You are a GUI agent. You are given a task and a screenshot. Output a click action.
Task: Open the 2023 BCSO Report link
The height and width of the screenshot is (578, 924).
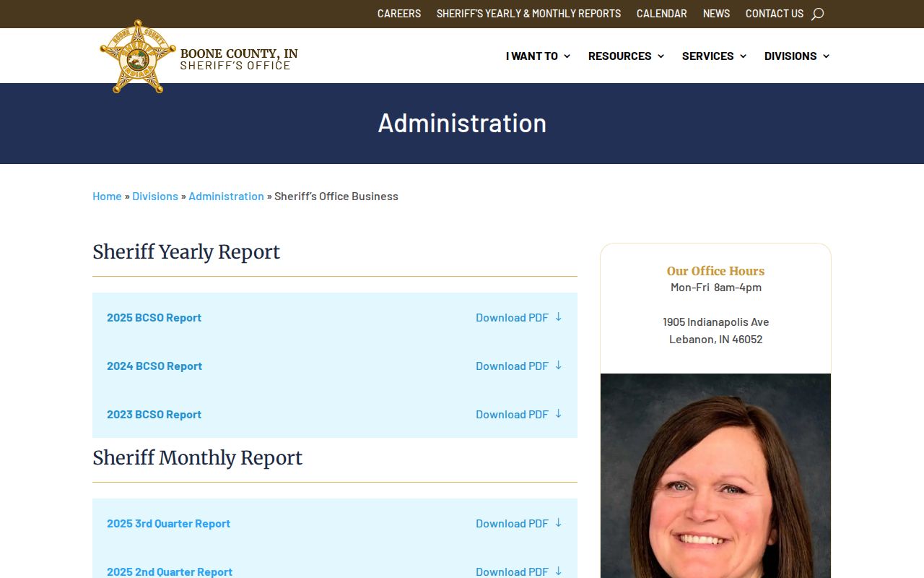point(154,414)
